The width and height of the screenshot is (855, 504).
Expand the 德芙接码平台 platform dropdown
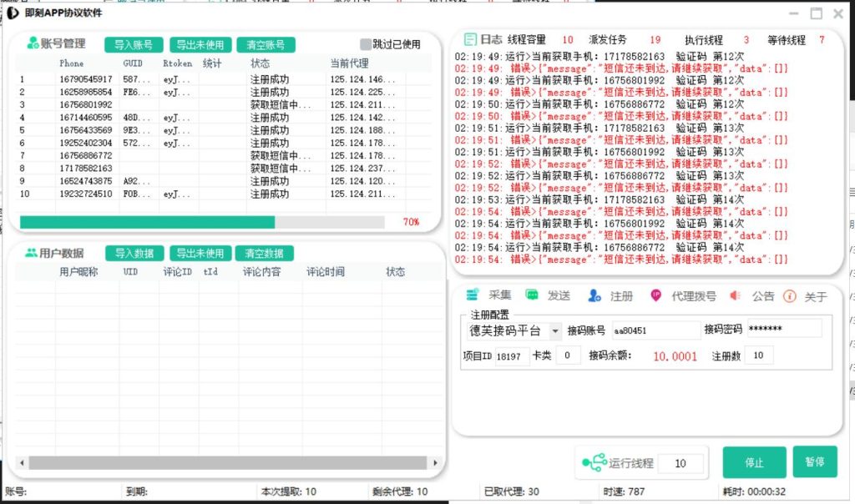(x=555, y=330)
